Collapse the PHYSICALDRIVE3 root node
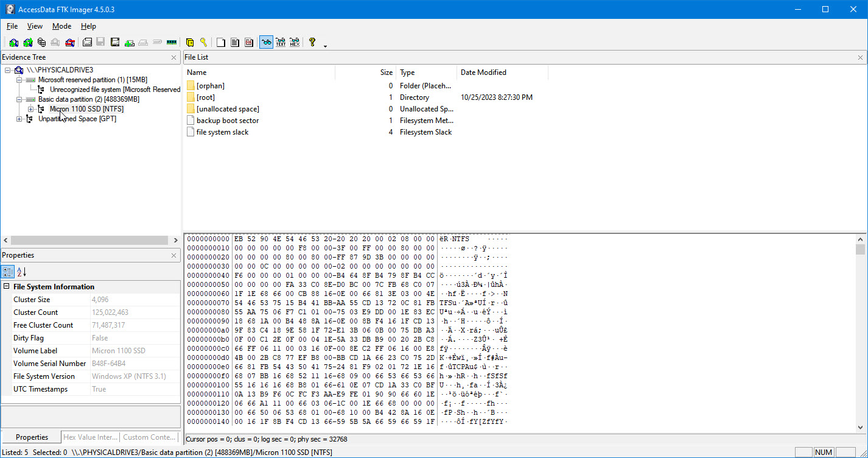This screenshot has width=868, height=458. point(8,70)
